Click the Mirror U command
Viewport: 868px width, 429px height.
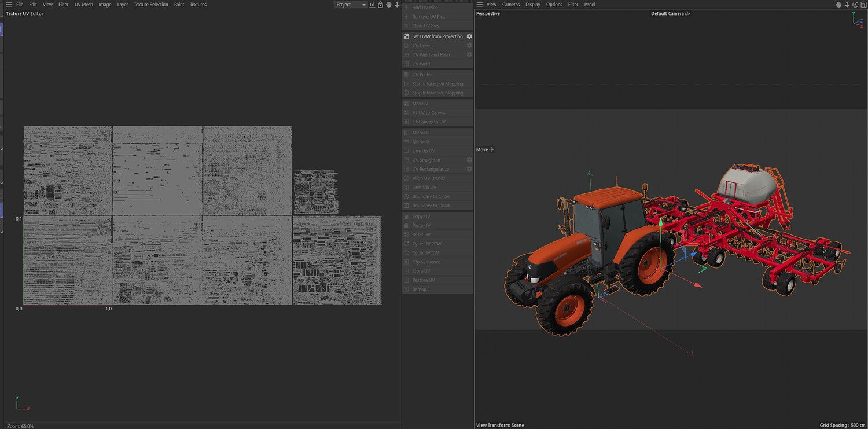click(x=437, y=133)
